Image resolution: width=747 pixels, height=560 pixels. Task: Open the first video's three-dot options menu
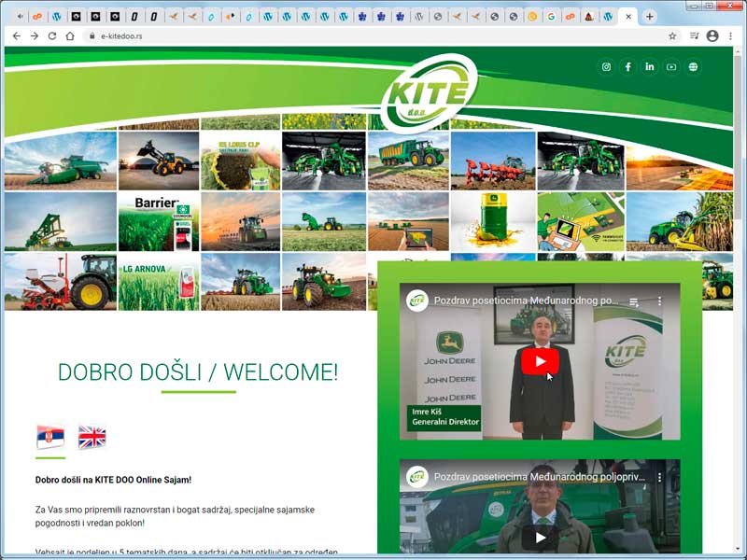point(659,302)
